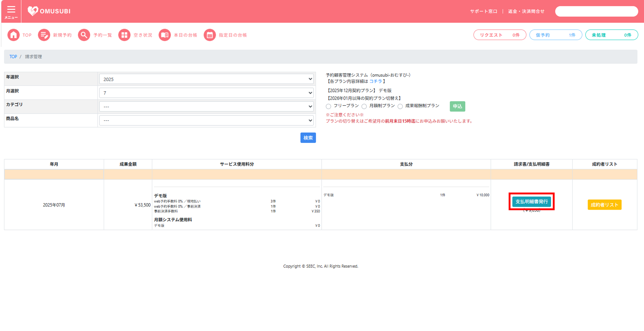Open the 仮予約 1件 badge

556,35
